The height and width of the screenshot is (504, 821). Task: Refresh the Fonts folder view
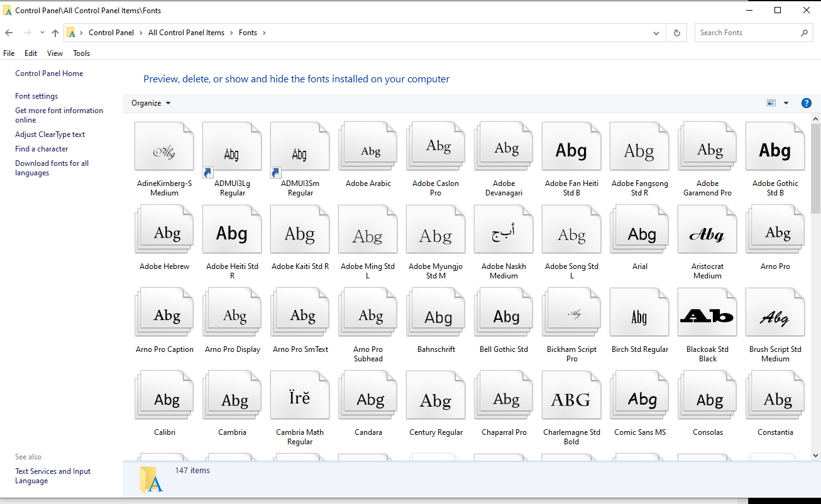(676, 32)
